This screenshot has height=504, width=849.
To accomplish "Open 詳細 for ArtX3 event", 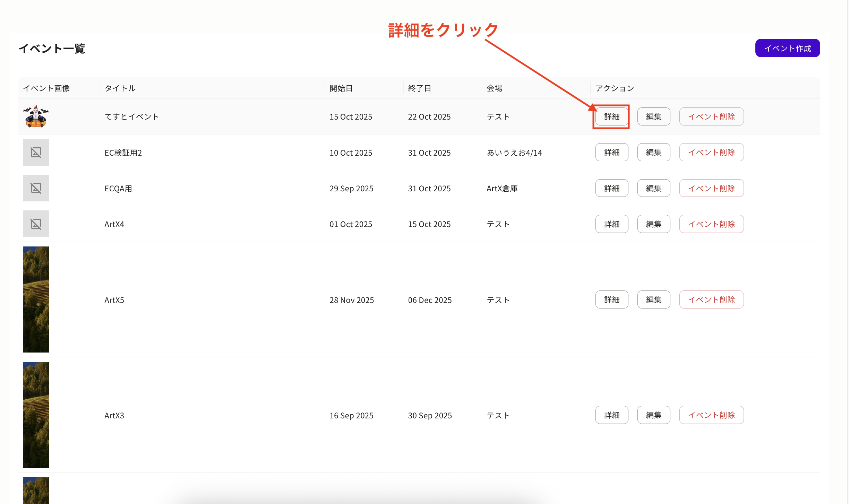I will 611,415.
